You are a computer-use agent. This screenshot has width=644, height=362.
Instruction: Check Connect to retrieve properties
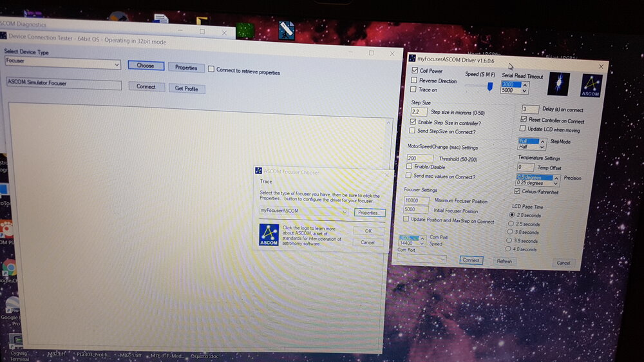(x=211, y=70)
